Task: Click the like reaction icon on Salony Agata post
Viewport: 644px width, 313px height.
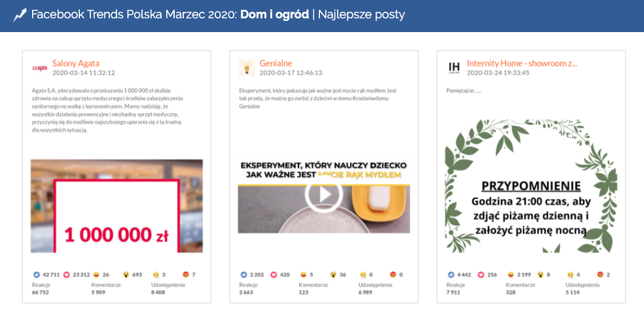Action: click(x=36, y=274)
